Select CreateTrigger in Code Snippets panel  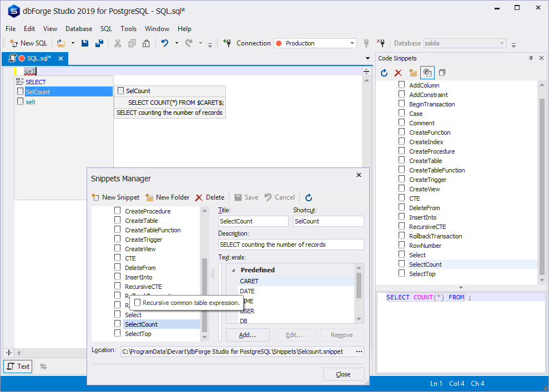coord(427,180)
